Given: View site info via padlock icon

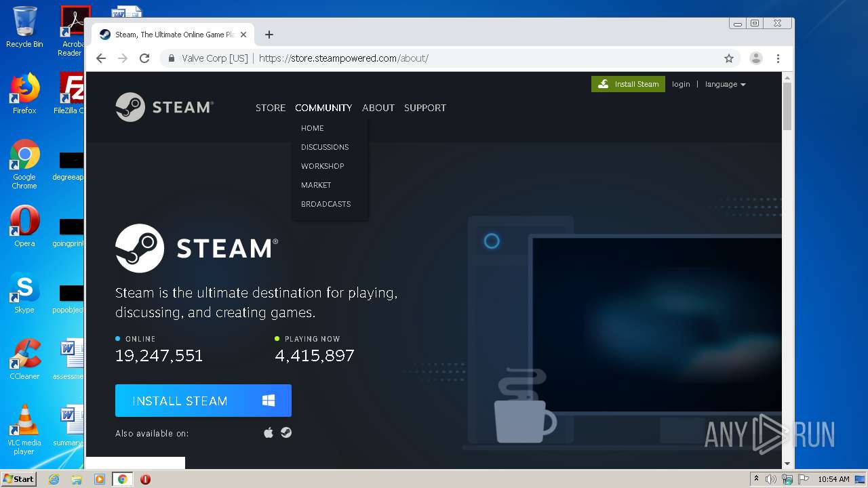Looking at the screenshot, I should [x=171, y=58].
